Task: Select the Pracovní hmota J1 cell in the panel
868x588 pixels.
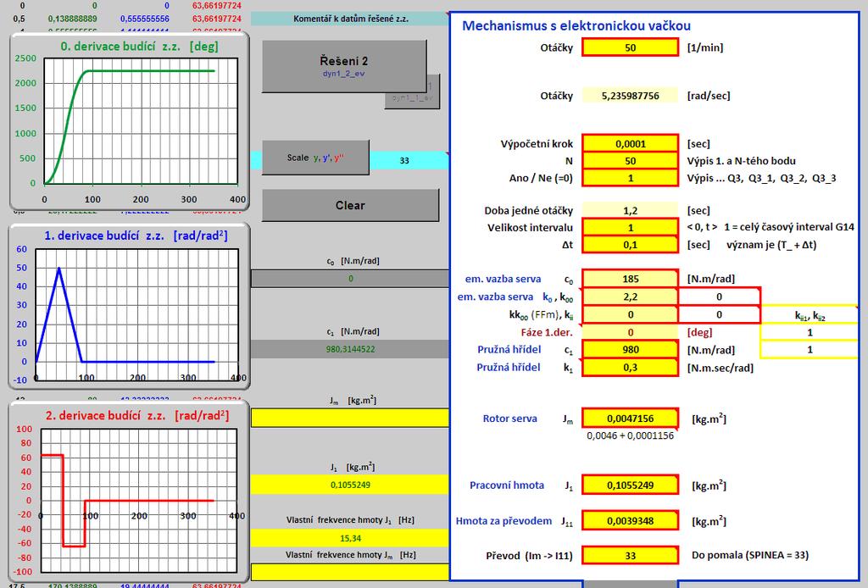Action: point(630,485)
